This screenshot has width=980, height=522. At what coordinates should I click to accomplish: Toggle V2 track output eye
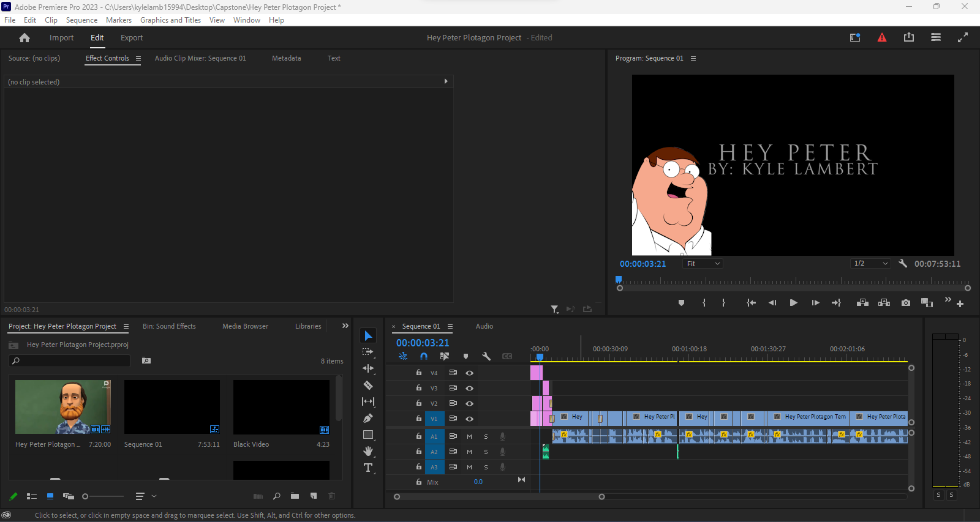pyautogui.click(x=469, y=404)
